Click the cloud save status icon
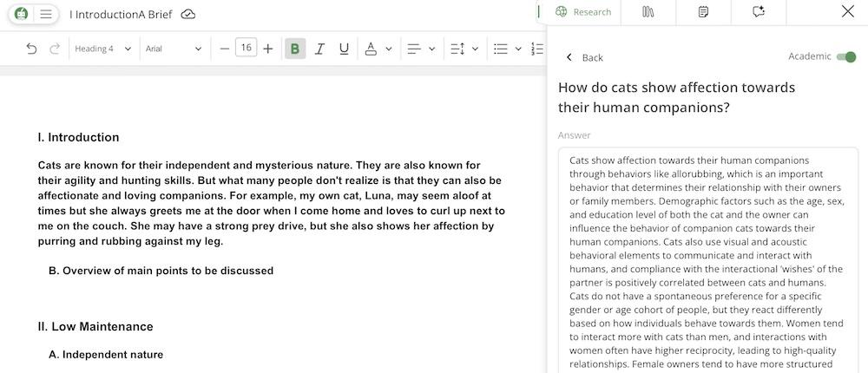 click(188, 14)
